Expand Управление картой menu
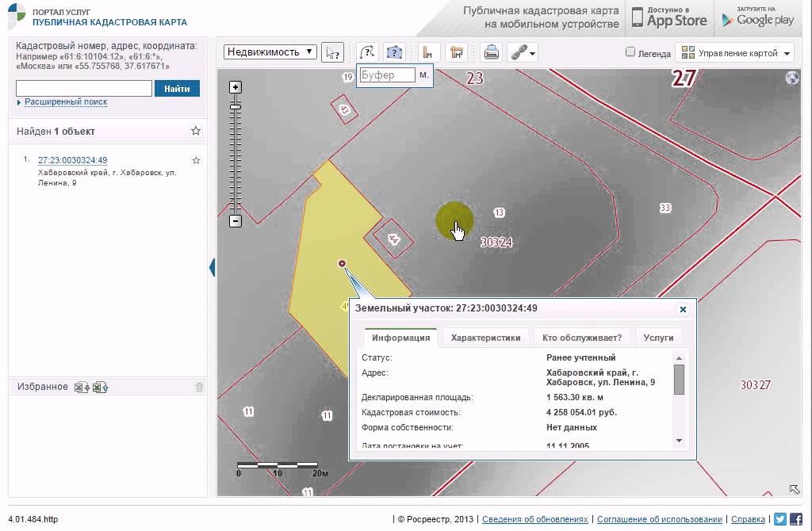Viewport: 812px width, 531px height. [735, 53]
